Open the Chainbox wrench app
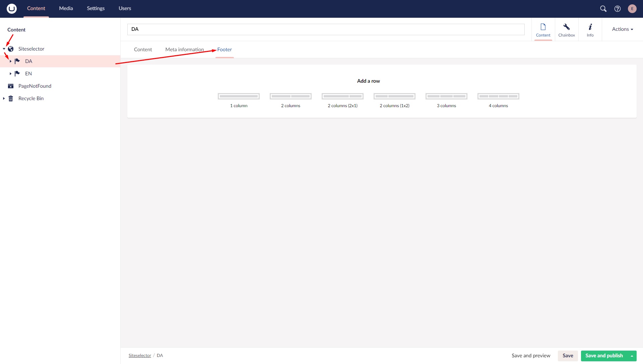This screenshot has height=364, width=643. [566, 30]
